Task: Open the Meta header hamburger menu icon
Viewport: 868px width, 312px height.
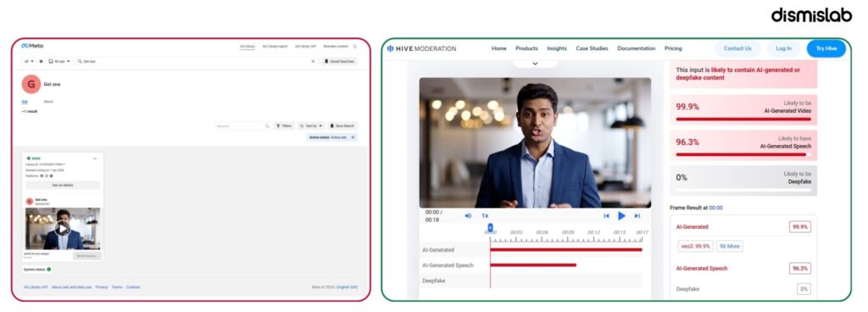Action: [355, 47]
